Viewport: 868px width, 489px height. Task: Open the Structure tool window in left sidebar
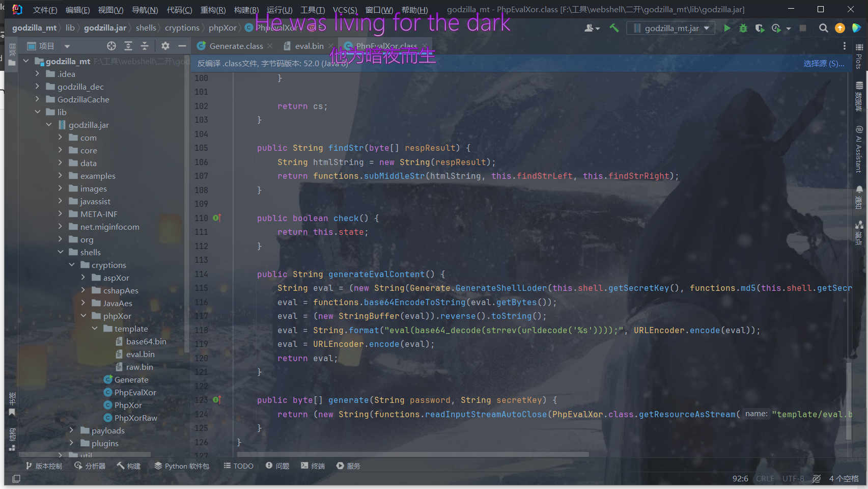pyautogui.click(x=12, y=440)
